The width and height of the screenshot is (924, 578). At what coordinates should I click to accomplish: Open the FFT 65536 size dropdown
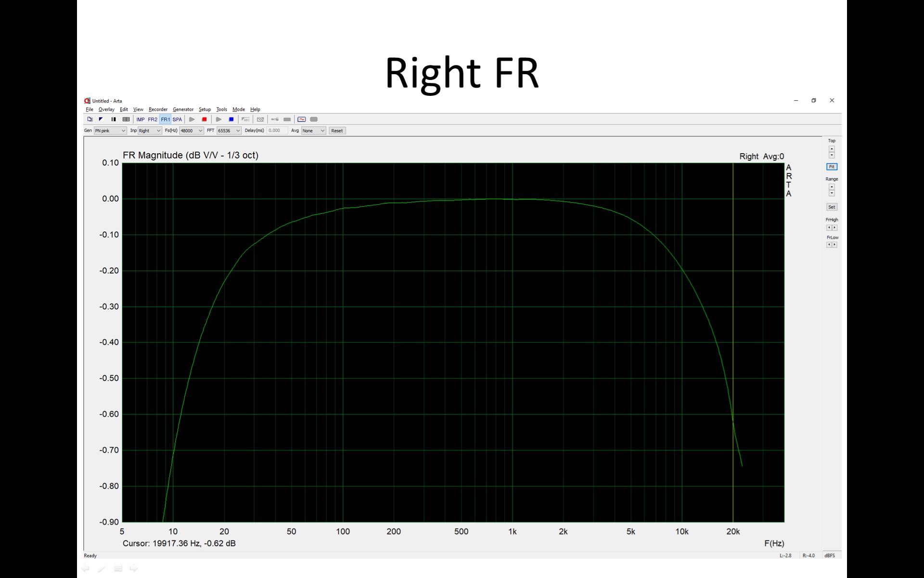click(x=229, y=131)
